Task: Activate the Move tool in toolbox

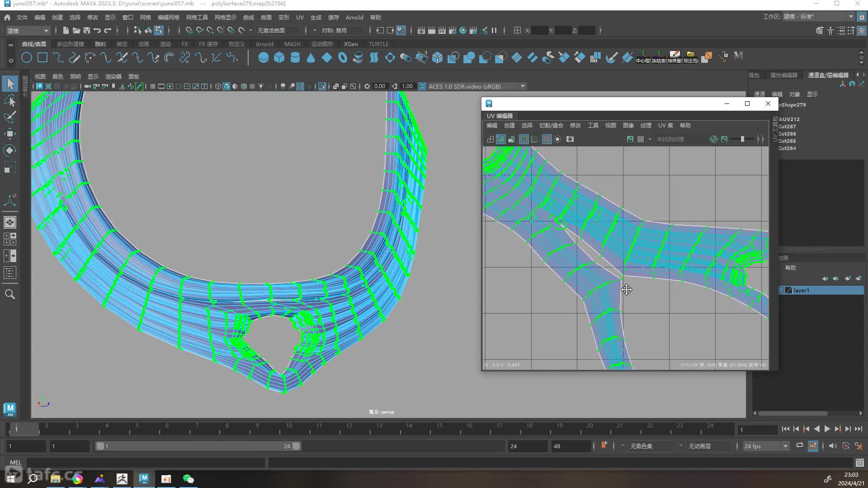Action: pos(10,133)
